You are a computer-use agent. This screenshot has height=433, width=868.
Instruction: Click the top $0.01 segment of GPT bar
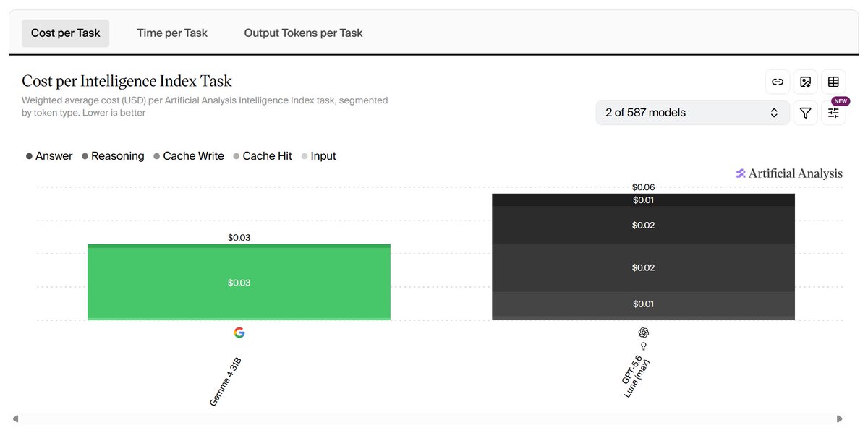point(643,200)
